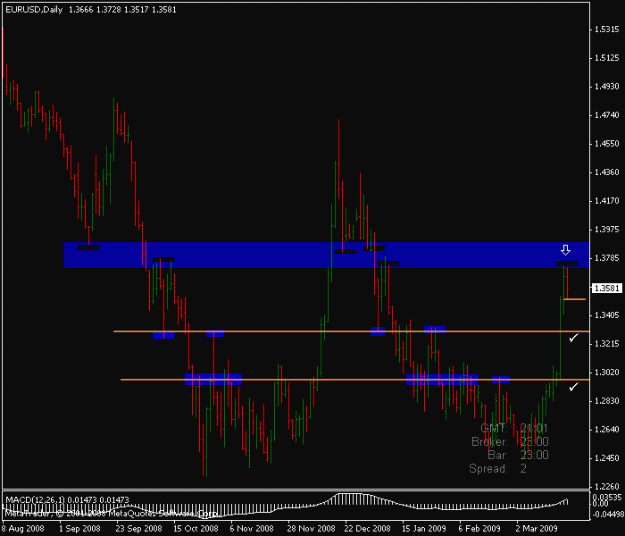Viewport: 625px width, 536px height.
Task: Click the 1.4360 price axis label
Action: [x=607, y=173]
